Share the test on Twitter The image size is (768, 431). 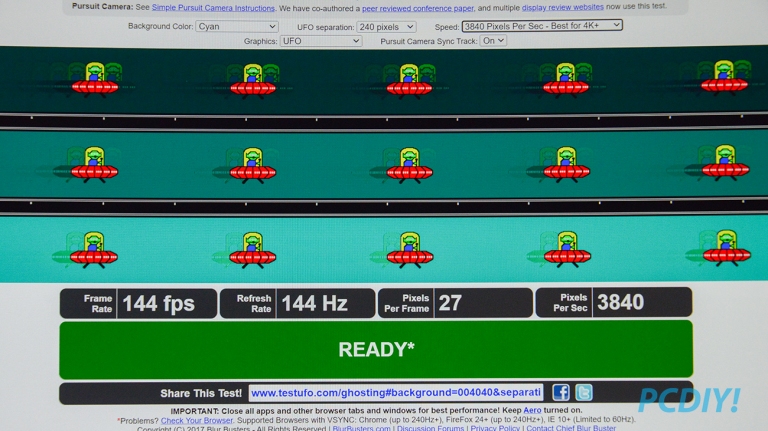[583, 392]
